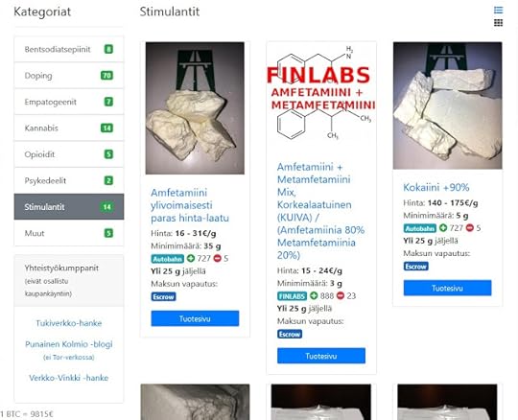This screenshot has height=420, width=518.
Task: Click Tuotesivu button in Kokaiini card
Action: click(447, 288)
